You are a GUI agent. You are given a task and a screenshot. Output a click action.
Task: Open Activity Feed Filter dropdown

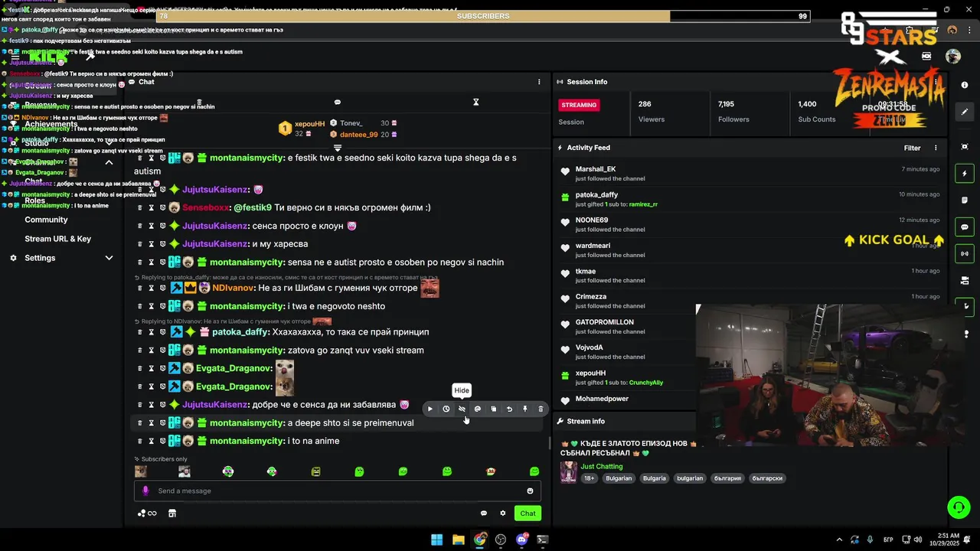pos(912,148)
